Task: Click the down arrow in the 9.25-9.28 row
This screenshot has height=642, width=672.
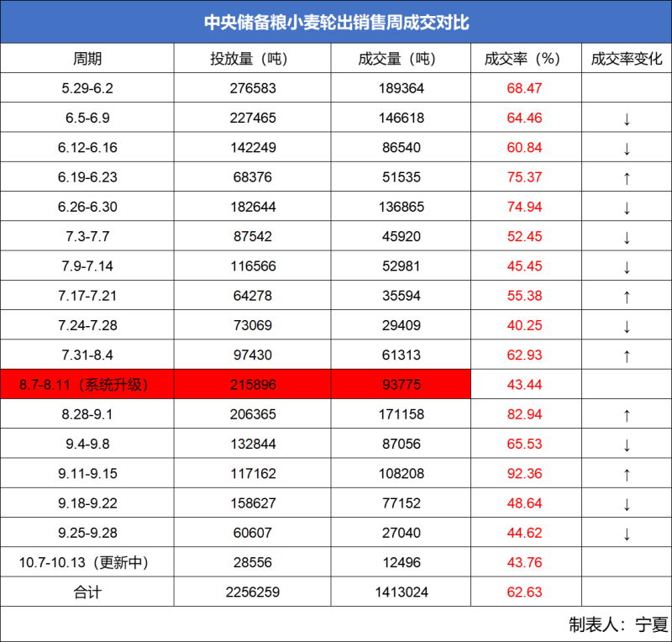Action: (x=627, y=534)
